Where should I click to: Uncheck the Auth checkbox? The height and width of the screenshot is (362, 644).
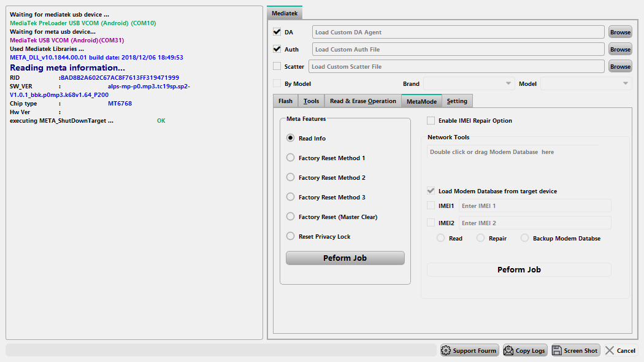[277, 49]
